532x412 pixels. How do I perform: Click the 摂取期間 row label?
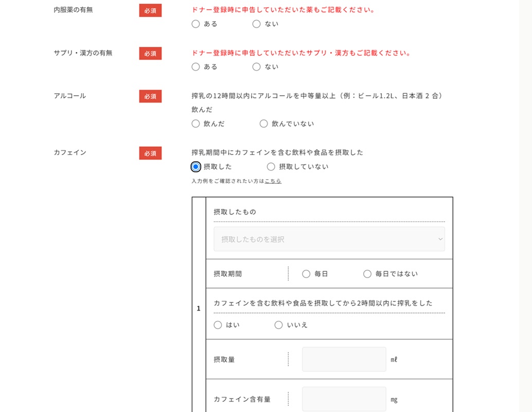click(x=227, y=274)
